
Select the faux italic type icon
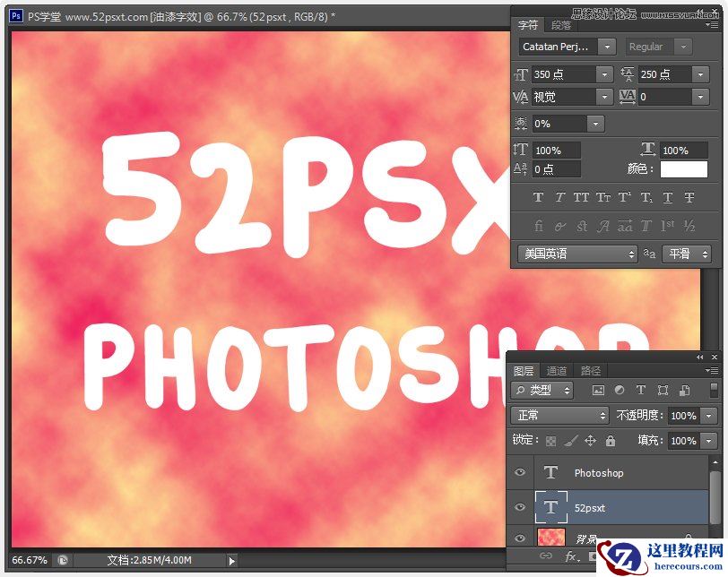559,197
